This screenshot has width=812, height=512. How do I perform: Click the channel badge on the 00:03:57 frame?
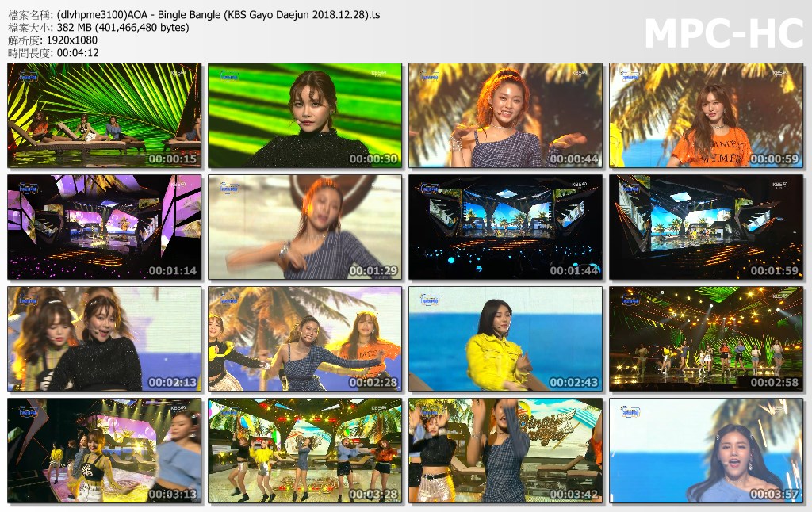pos(630,410)
